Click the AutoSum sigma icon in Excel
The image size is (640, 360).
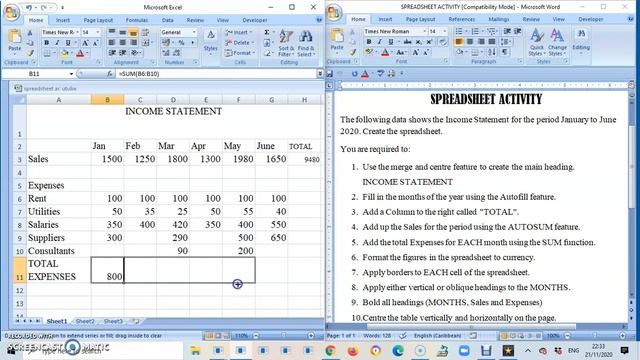coord(267,32)
